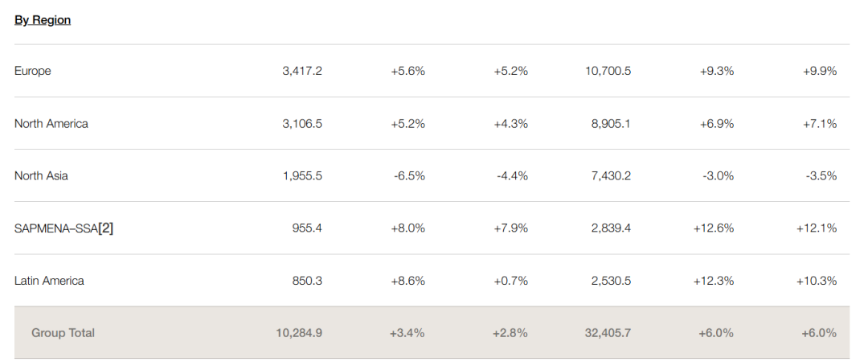Select the 955.4 SAPMENA–SSA figure
The image size is (868, 362).
(307, 228)
